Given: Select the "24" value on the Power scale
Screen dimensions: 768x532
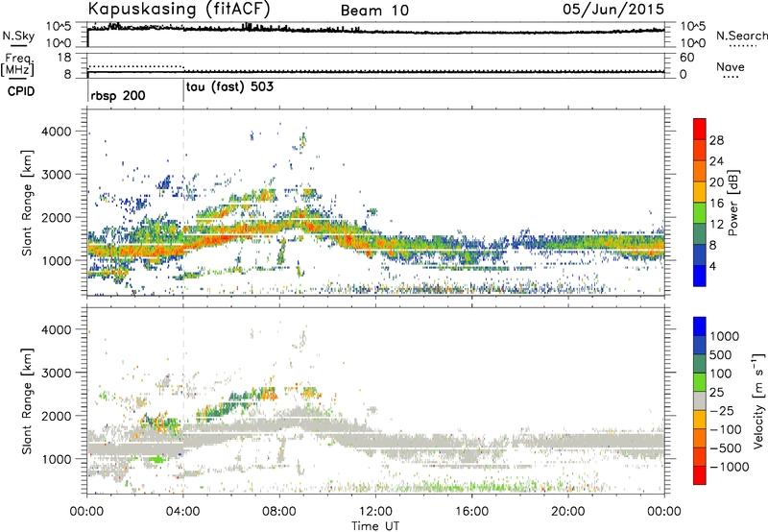Looking at the screenshot, I should click(x=716, y=161).
